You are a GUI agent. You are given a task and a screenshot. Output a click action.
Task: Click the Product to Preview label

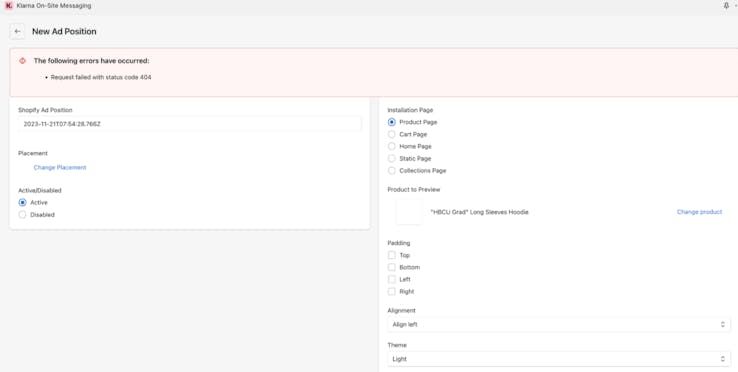click(x=414, y=189)
